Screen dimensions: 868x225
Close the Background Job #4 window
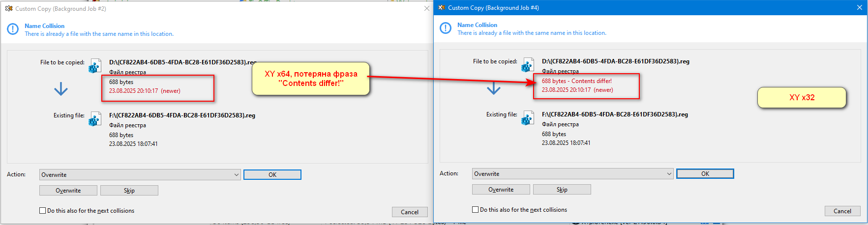point(860,7)
